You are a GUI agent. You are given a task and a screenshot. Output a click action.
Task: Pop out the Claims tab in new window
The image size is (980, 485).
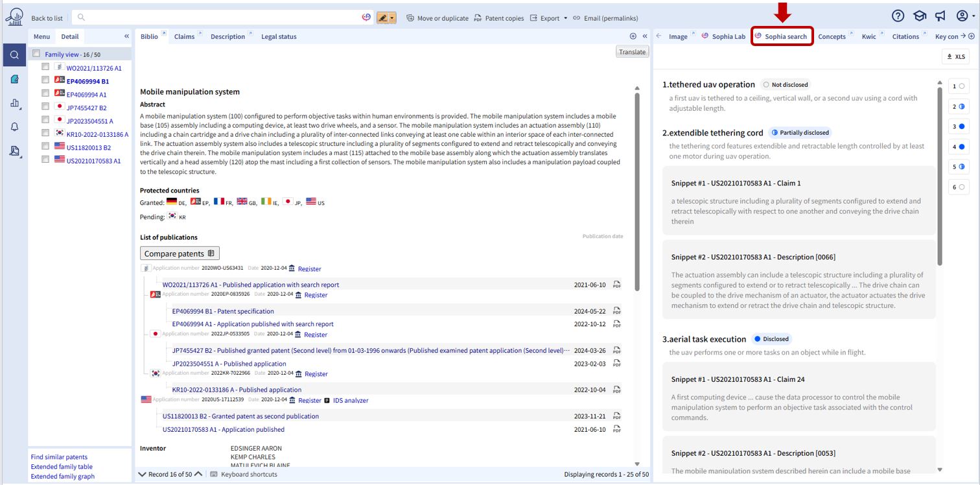200,34
